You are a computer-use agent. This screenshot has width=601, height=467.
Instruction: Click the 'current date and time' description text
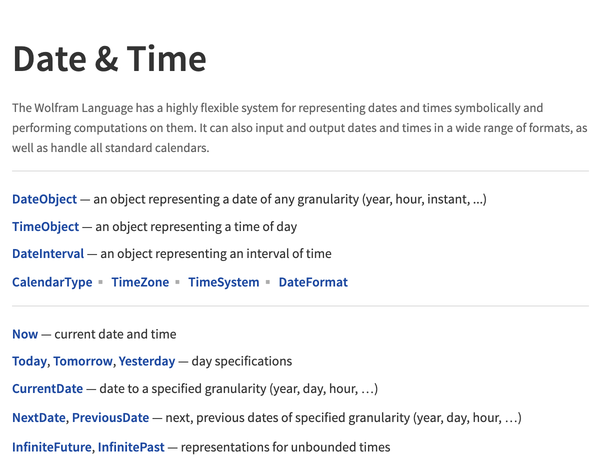coord(115,334)
